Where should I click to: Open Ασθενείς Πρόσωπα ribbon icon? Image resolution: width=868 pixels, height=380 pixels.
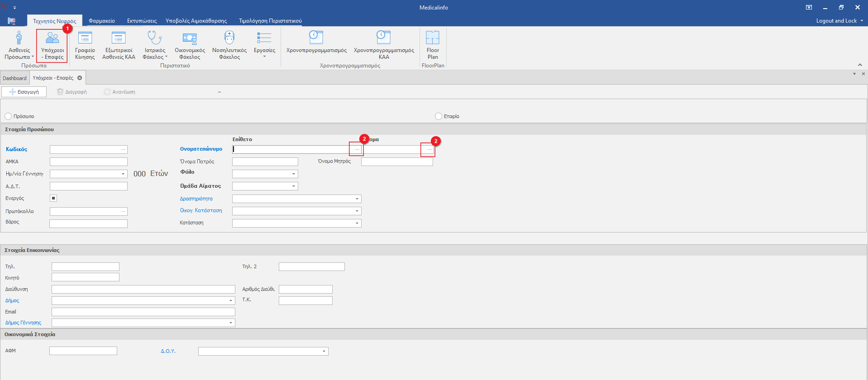[19, 38]
